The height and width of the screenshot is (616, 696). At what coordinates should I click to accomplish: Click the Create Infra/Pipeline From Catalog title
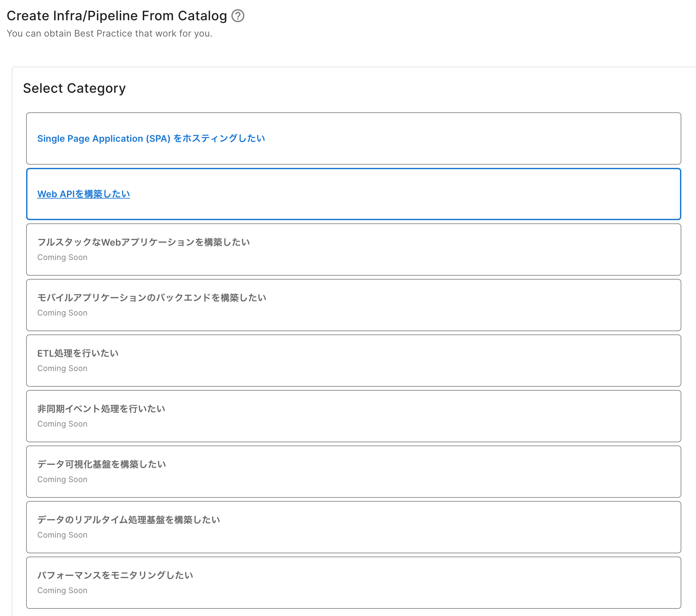117,16
